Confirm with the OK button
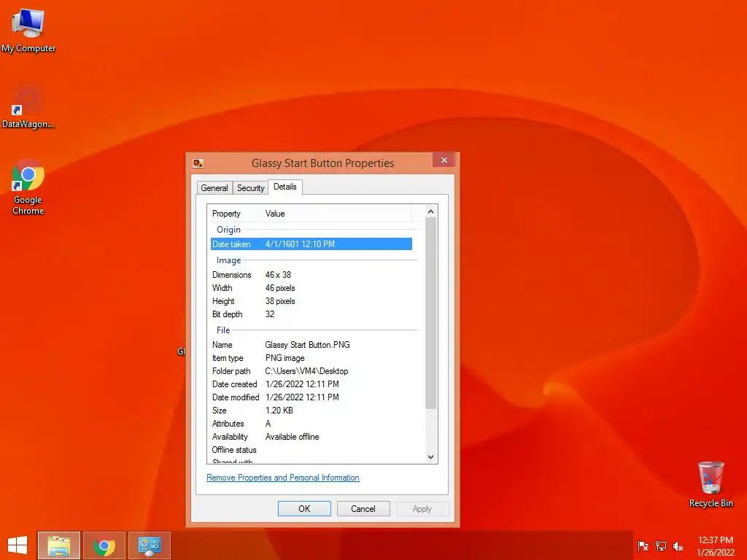 (x=304, y=508)
